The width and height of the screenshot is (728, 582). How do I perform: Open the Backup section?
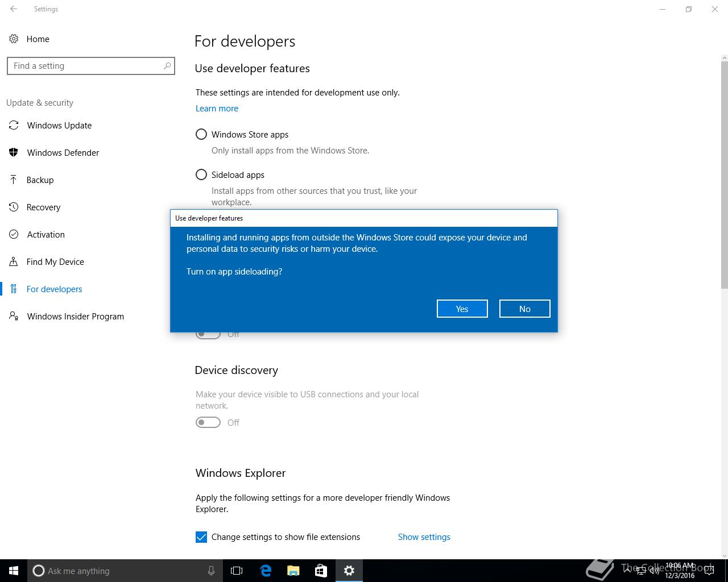40,180
